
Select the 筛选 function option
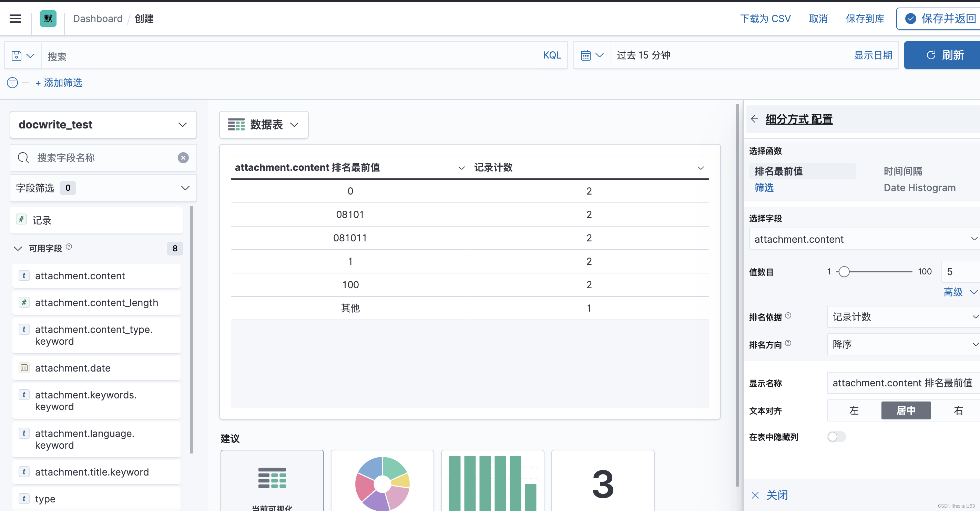point(764,188)
